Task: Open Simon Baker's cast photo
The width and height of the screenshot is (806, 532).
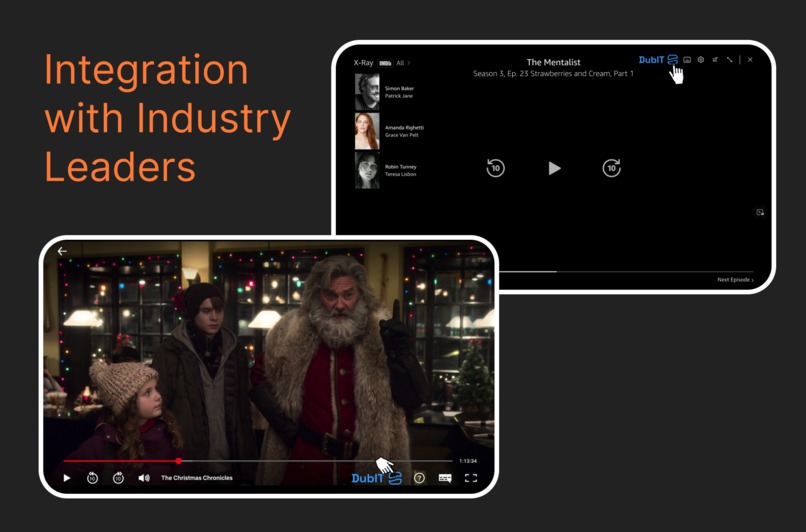Action: coord(367,92)
